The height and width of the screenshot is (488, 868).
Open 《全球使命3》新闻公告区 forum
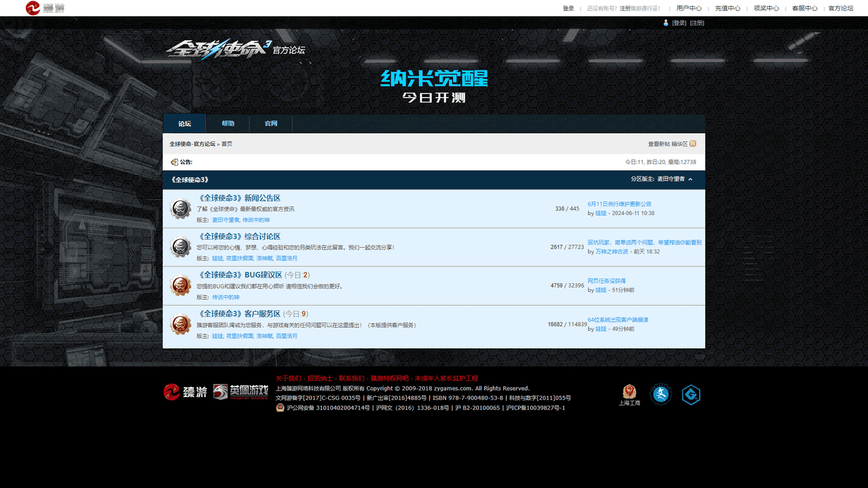239,198
